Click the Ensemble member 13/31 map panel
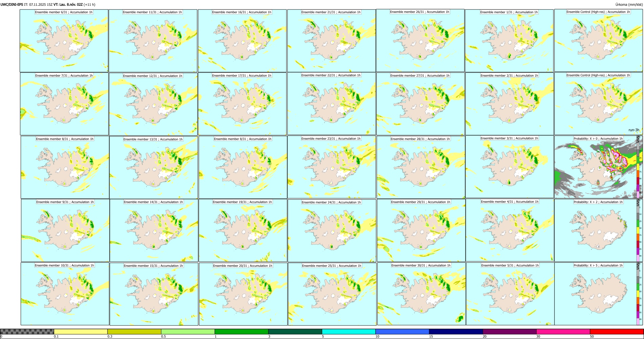This screenshot has height=339, width=644. [154, 167]
